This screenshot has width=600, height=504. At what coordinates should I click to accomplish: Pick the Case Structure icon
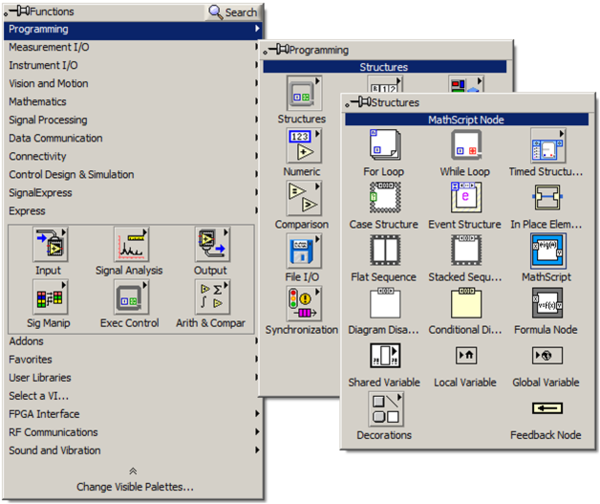385,197
